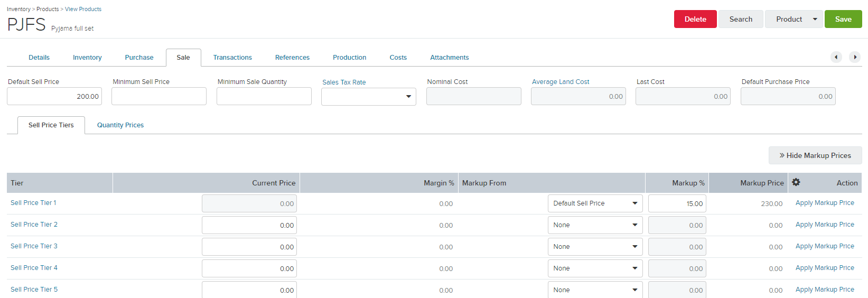Open the Costs tab
Screen dimensions: 868x298
[x=398, y=58]
